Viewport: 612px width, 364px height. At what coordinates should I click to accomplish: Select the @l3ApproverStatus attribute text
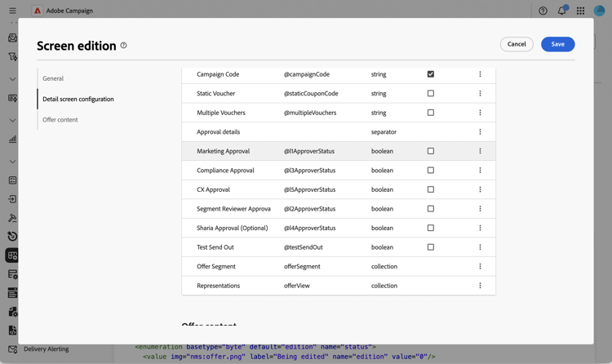pyautogui.click(x=309, y=171)
